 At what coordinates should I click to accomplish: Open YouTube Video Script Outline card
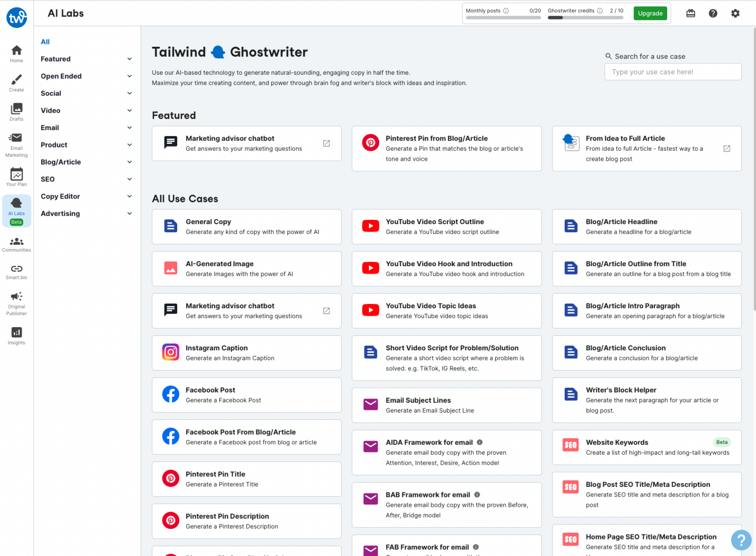(x=447, y=227)
